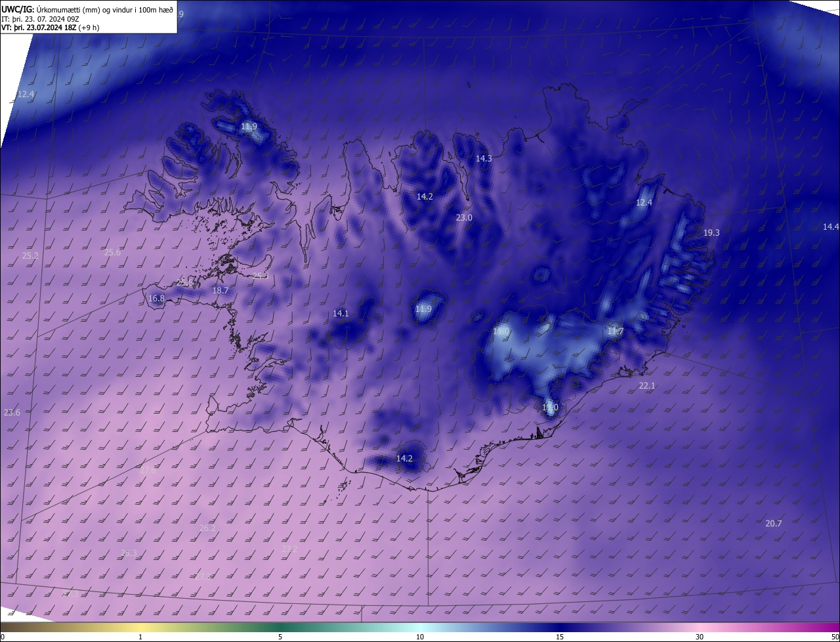
Task: Click the colour scale tick label 50
Action: pyautogui.click(x=835, y=637)
